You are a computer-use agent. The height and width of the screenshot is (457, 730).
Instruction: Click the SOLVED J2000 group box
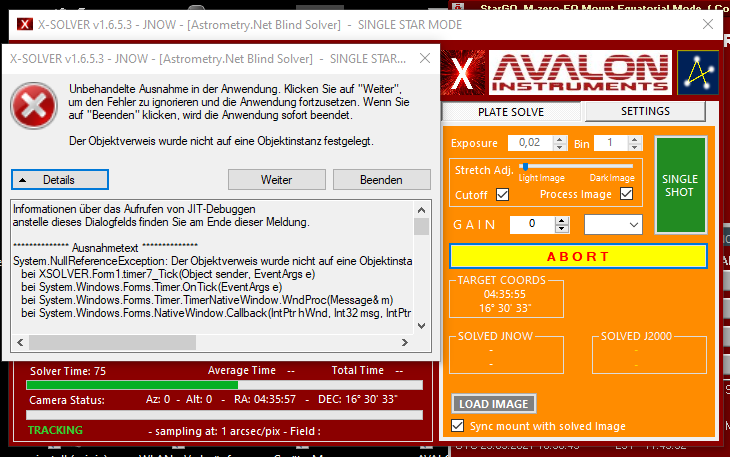point(649,354)
